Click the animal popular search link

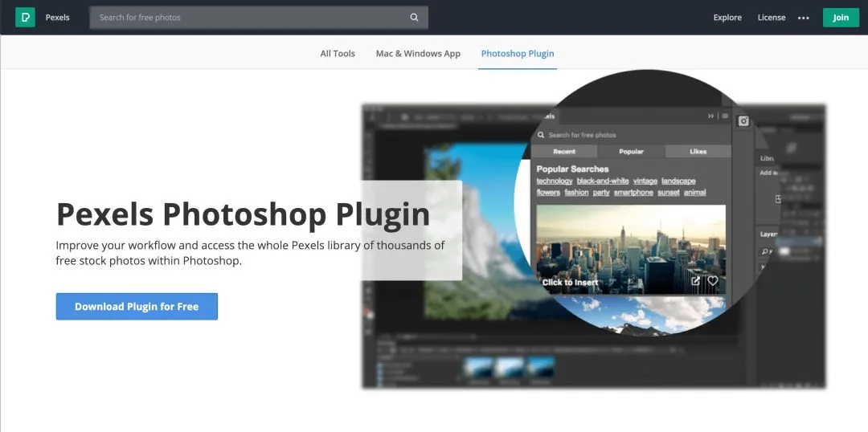(x=694, y=193)
